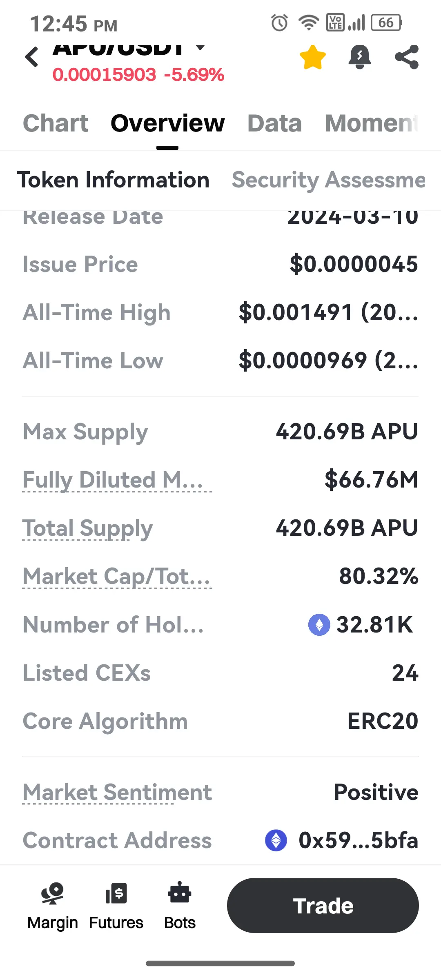The image size is (441, 980).
Task: Tap the share icon
Action: click(407, 57)
